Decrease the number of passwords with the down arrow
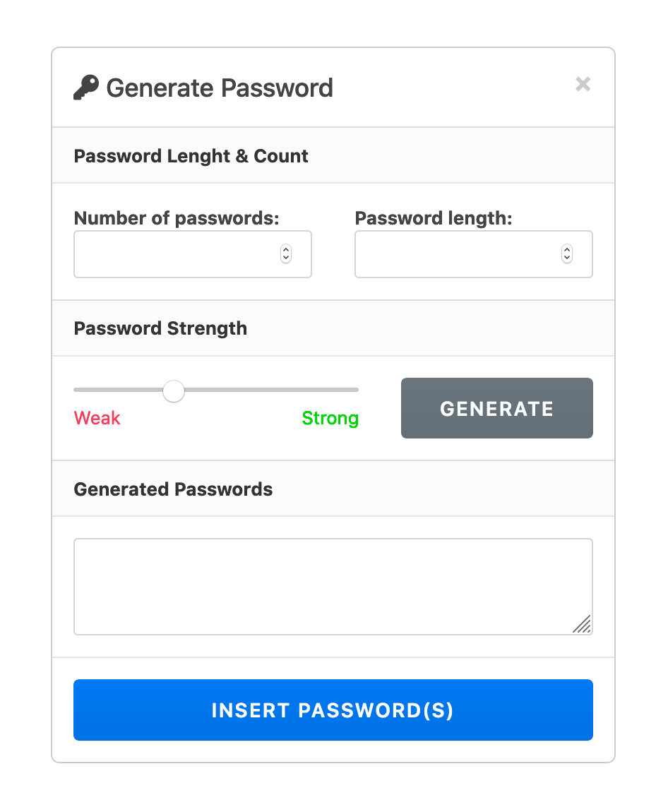Image resolution: width=668 pixels, height=812 pixels. pyautogui.click(x=286, y=258)
